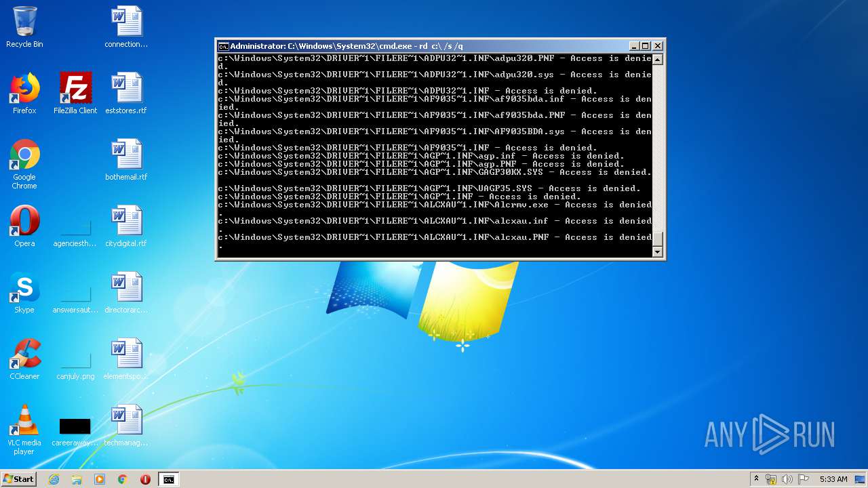
Task: Show hidden system tray icons
Action: coord(756,479)
